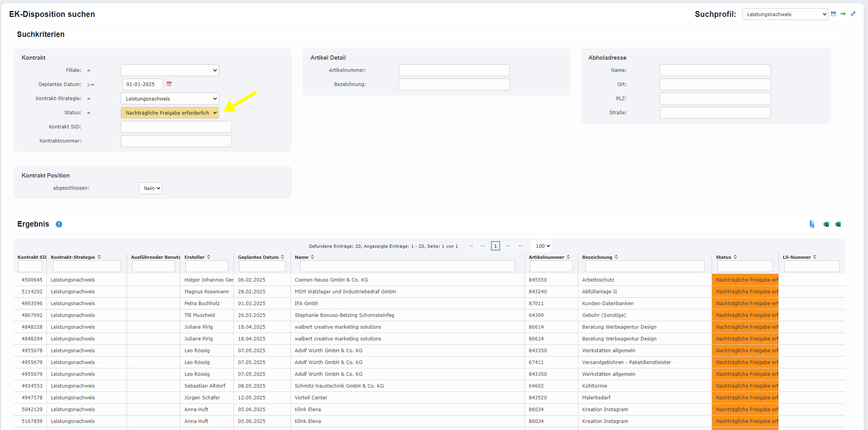Viewport: 868px width, 430px height.
Task: Sort results by Geplantes Datum column
Action: click(282, 257)
